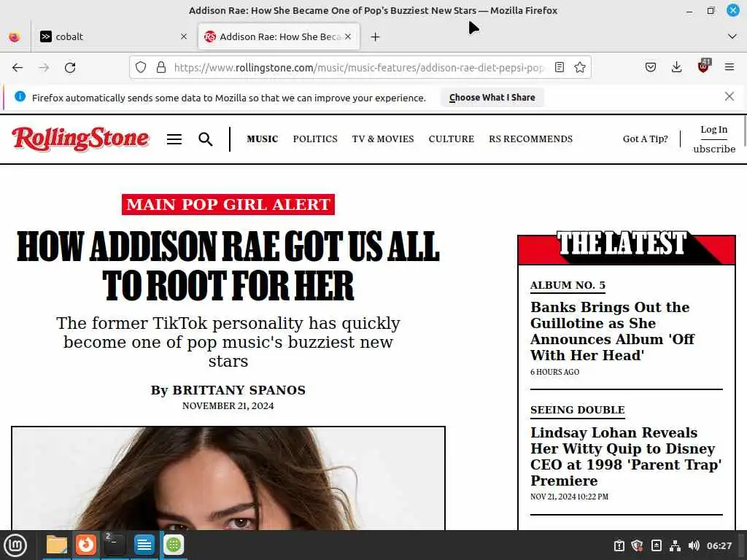
Task: Expand the list all tabs chevron
Action: (732, 36)
